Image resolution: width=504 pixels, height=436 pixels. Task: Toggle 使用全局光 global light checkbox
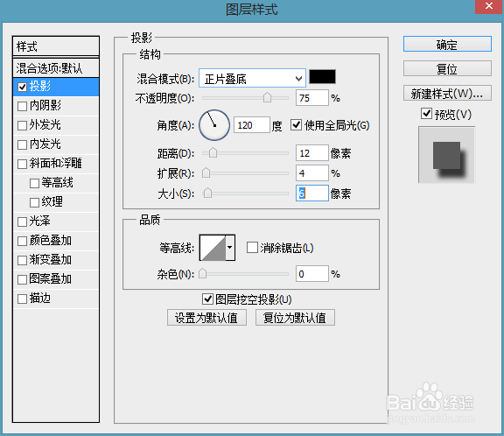pyautogui.click(x=296, y=124)
